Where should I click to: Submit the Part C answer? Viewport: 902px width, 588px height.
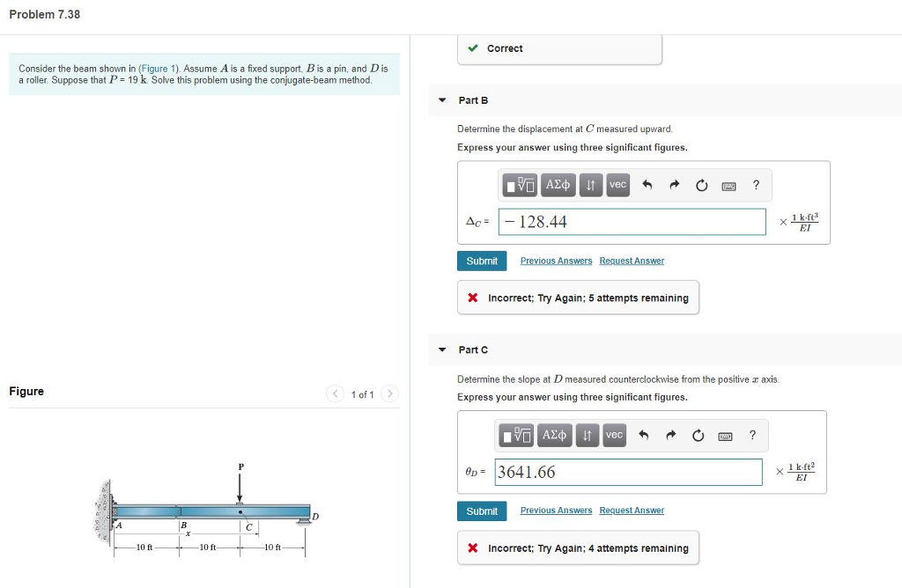[481, 511]
